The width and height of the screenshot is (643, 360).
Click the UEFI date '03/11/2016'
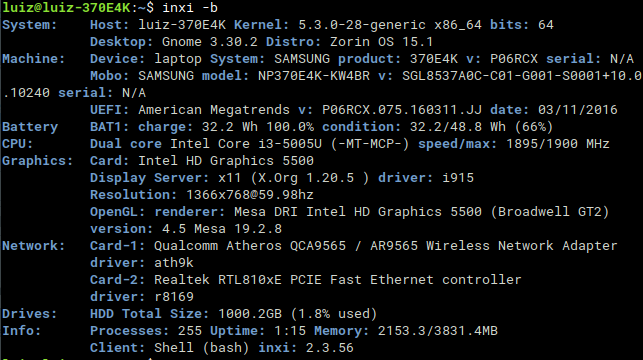(577, 110)
